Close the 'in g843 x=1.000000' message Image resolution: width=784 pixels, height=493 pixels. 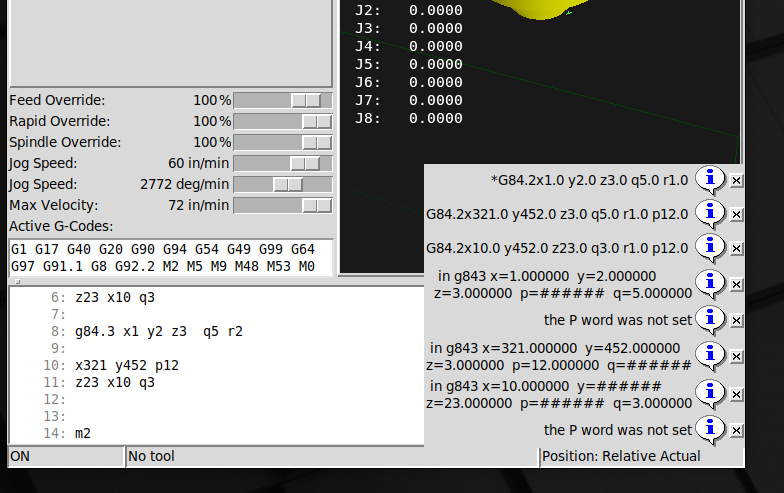point(736,284)
